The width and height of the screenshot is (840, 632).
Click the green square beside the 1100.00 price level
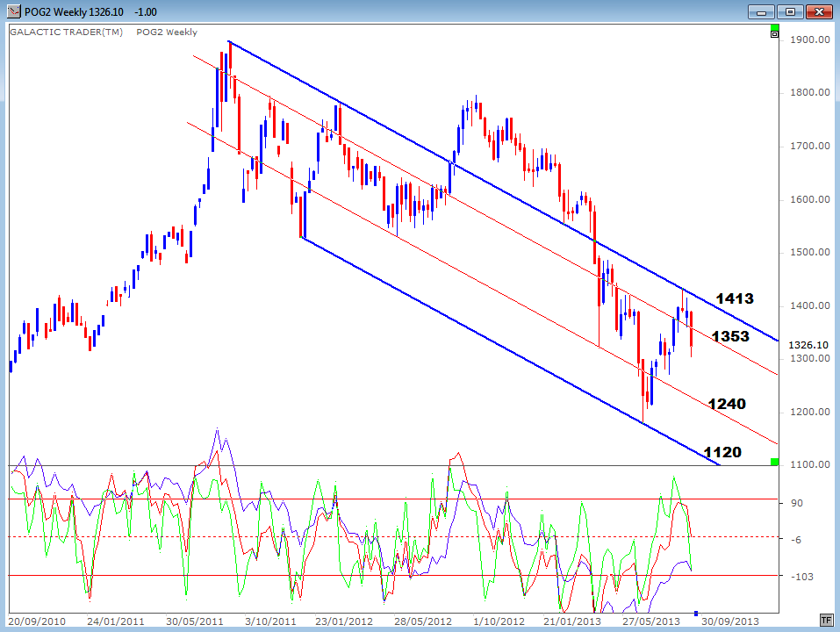point(774,462)
